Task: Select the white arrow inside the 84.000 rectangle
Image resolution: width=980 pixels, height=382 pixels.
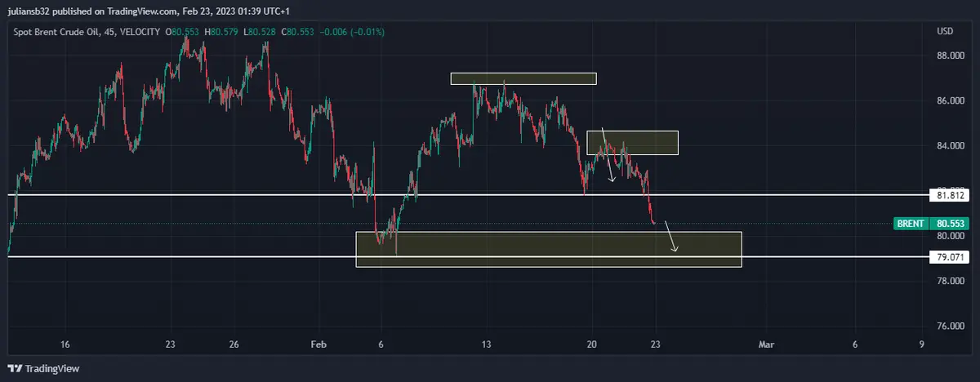Action: (x=608, y=155)
